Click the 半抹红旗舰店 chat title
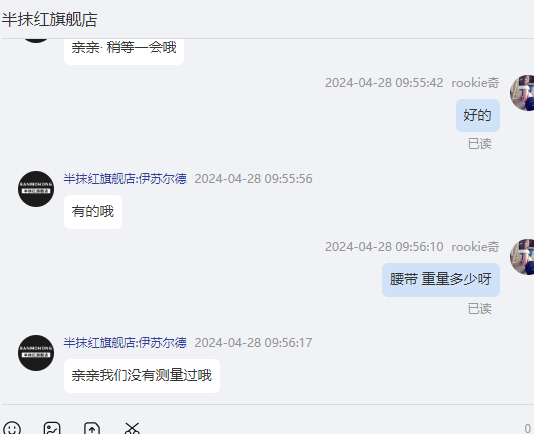 click(50, 19)
